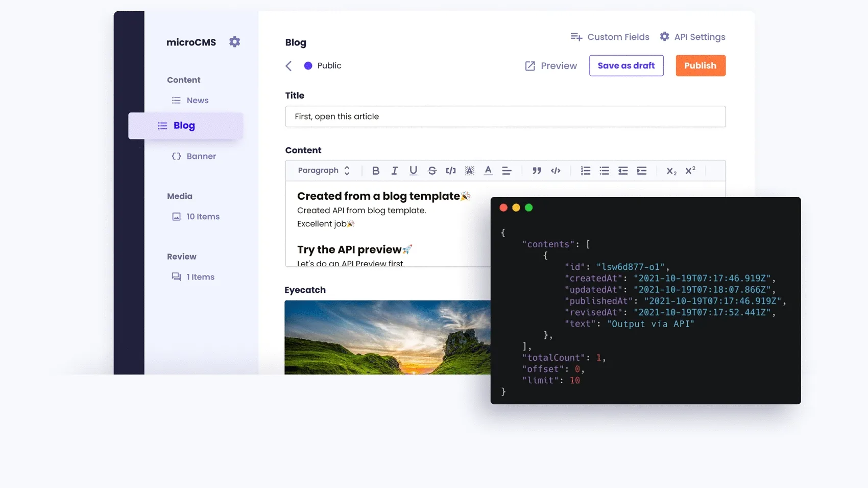The image size is (868, 488).
Task: Click the News list icon in sidebar
Action: (176, 100)
